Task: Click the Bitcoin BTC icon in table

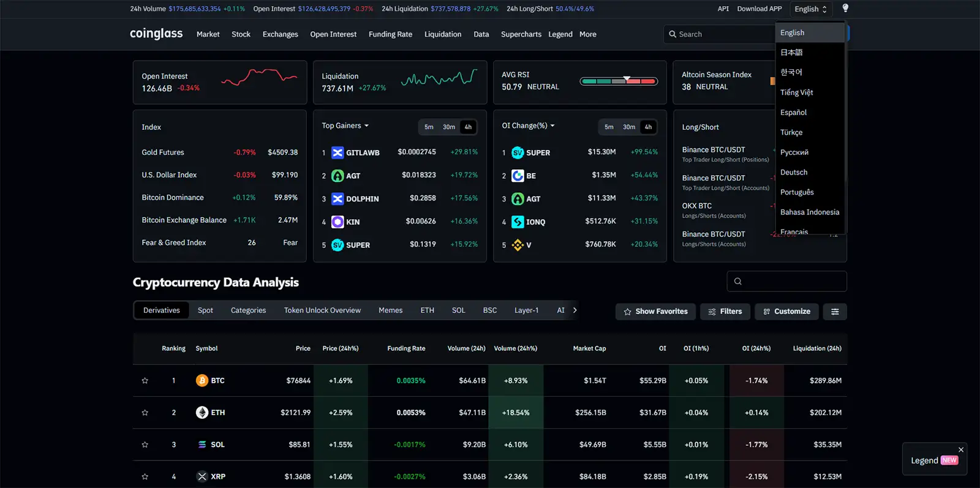Action: 202,381
